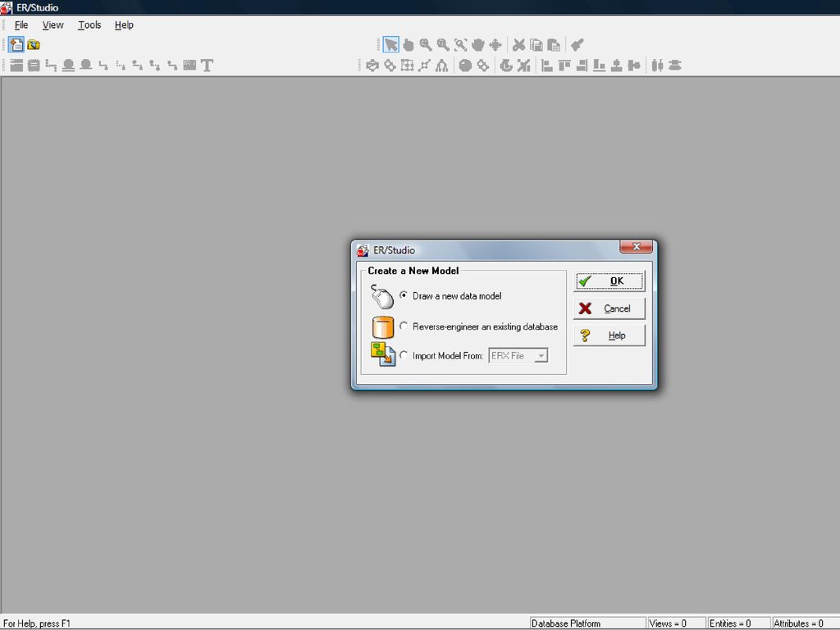Image resolution: width=840 pixels, height=630 pixels.
Task: Open the ERX File dropdown
Action: pos(541,356)
